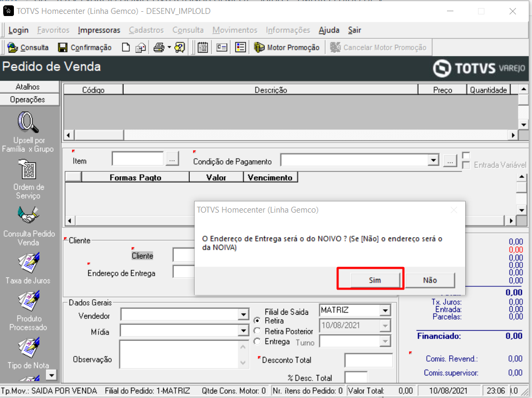Screen dimensions: 532x398
Task: Click into the Item input field
Action: click(138, 159)
